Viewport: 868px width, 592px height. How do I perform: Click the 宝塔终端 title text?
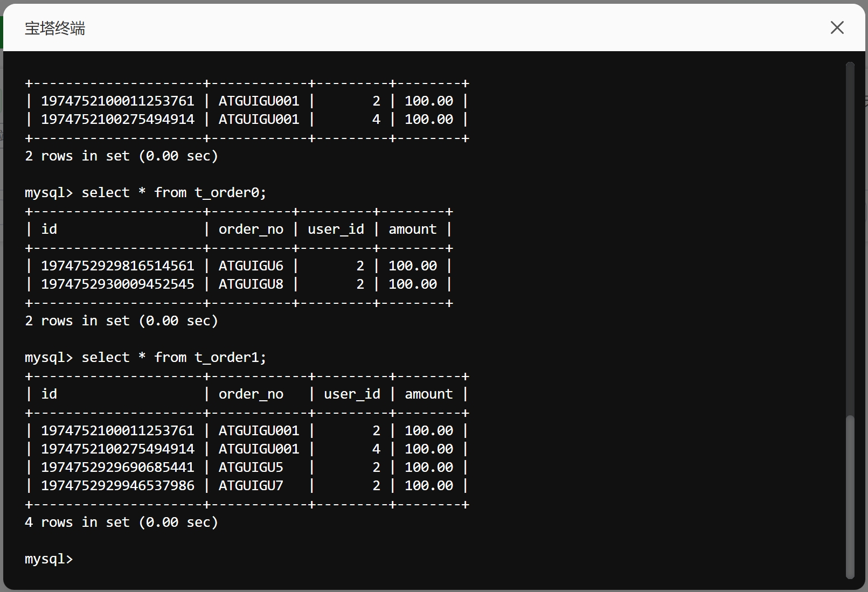click(x=55, y=28)
